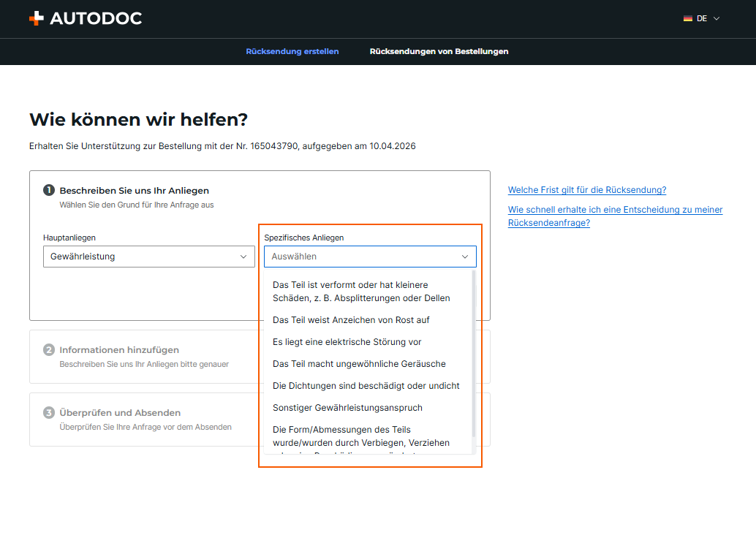Click the step 3 number badge
The width and height of the screenshot is (756, 535).
point(49,412)
